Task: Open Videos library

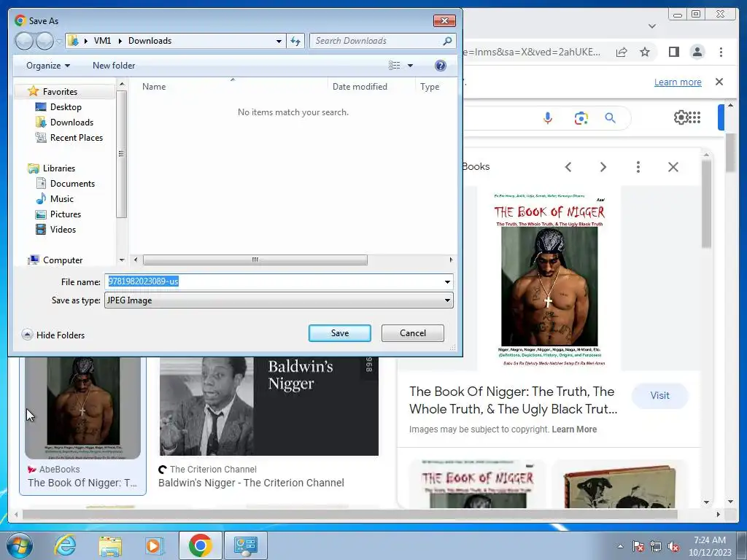Action: 63,230
